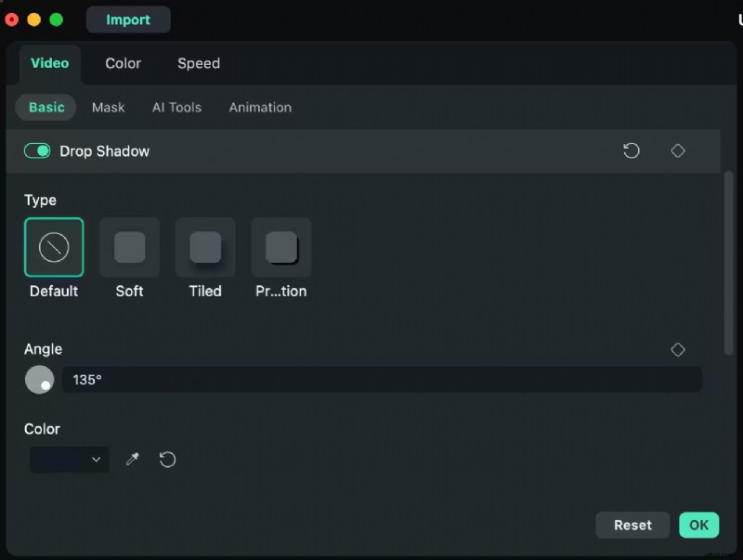Open the AI Tools section
The height and width of the screenshot is (560, 743).
tap(176, 107)
